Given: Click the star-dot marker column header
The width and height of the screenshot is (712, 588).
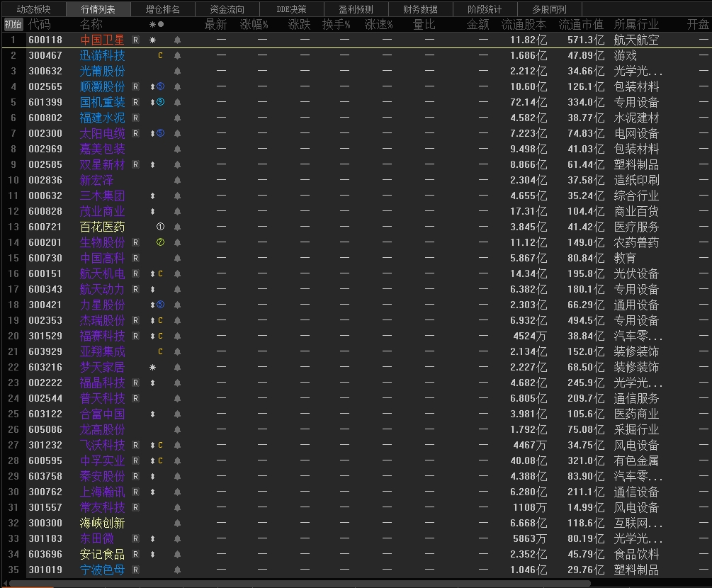Looking at the screenshot, I should (x=157, y=24).
